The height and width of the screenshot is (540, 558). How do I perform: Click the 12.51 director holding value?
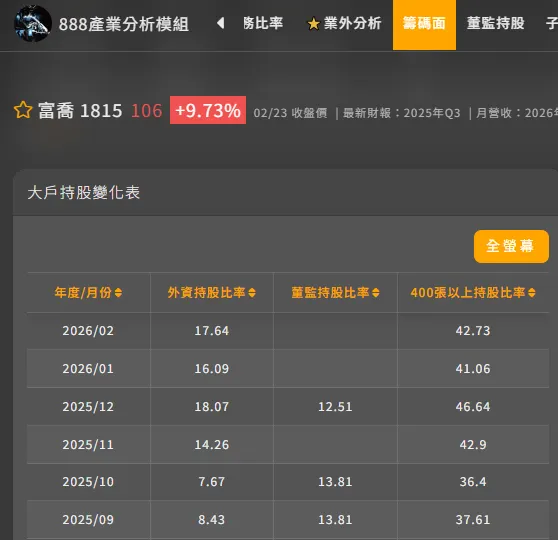coord(335,407)
